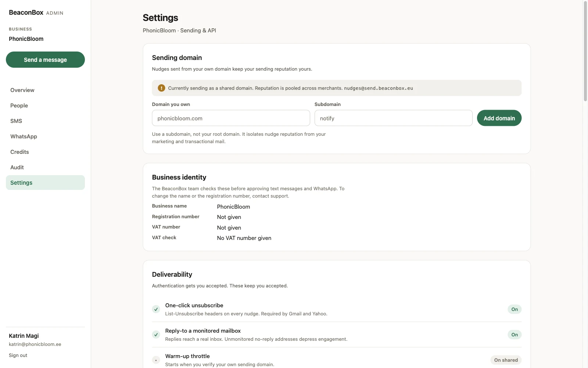Click the nudges@send.beaconbox.eu address
The height and width of the screenshot is (368, 588).
click(x=379, y=88)
